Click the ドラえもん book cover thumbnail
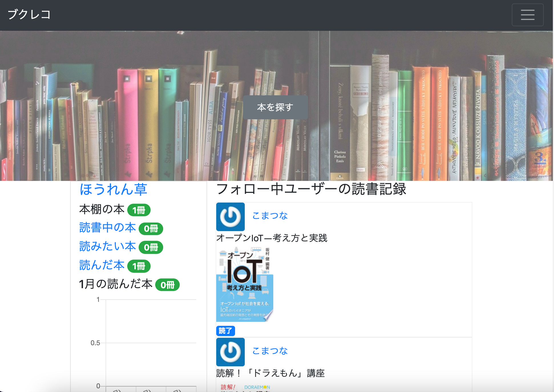 (x=245, y=388)
